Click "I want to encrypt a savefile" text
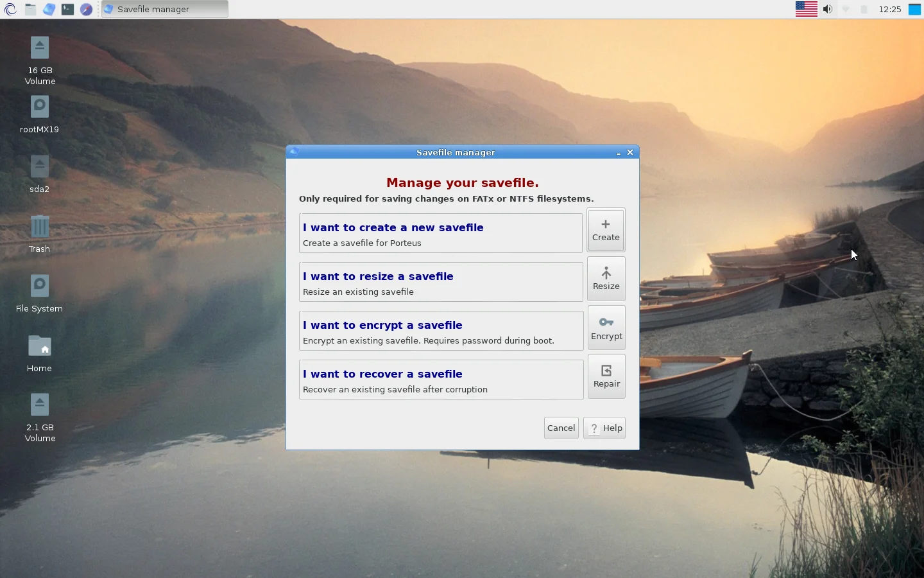The image size is (924, 578). point(382,325)
